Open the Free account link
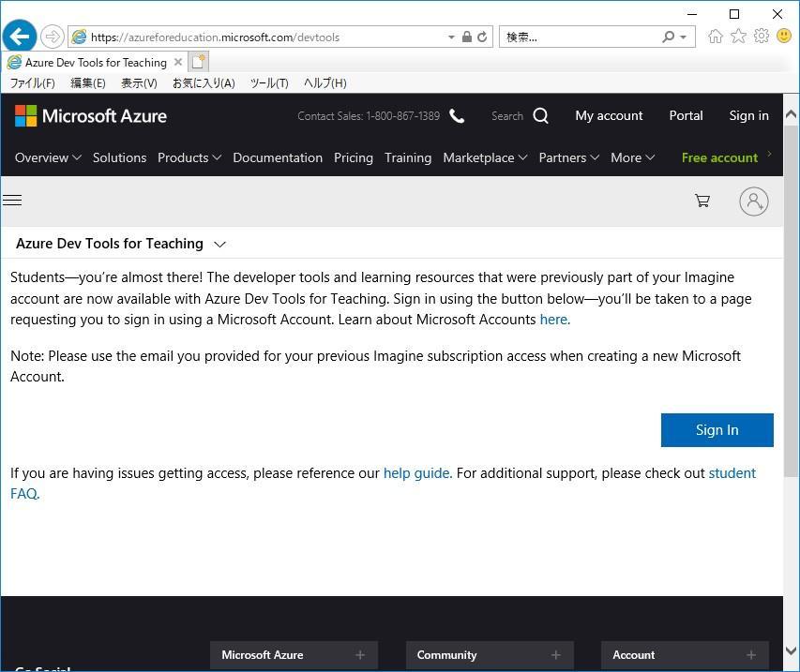 719,157
